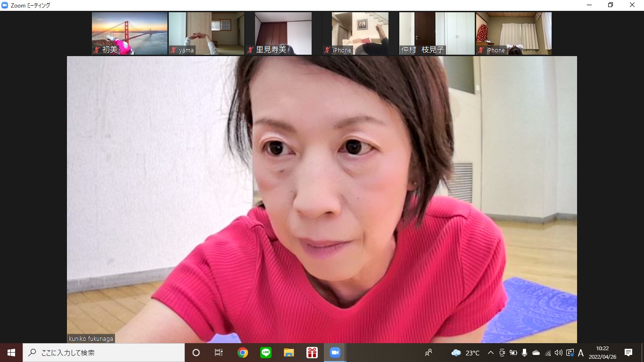Focus the taskbar search box
Viewport: 644px width, 362px height.
pyautogui.click(x=104, y=353)
